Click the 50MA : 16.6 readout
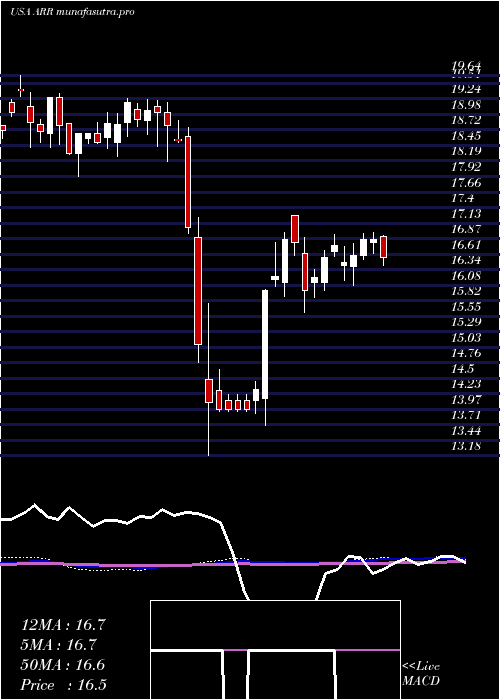The width and height of the screenshot is (500, 700). pos(63,665)
